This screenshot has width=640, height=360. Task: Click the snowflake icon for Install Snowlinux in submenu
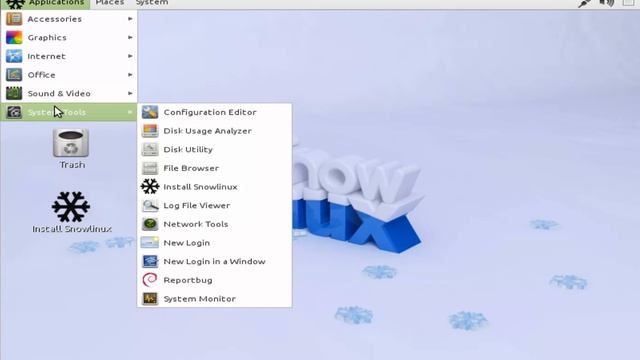click(x=150, y=187)
